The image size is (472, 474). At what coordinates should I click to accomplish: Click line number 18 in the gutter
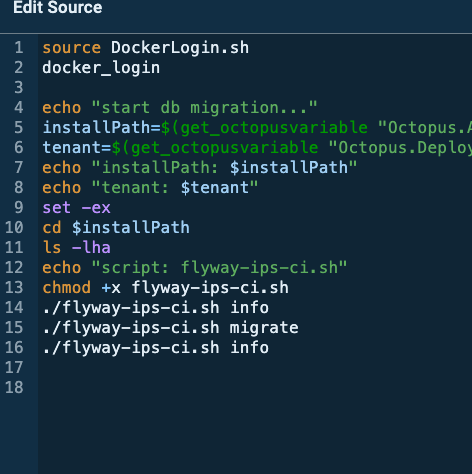coord(14,388)
